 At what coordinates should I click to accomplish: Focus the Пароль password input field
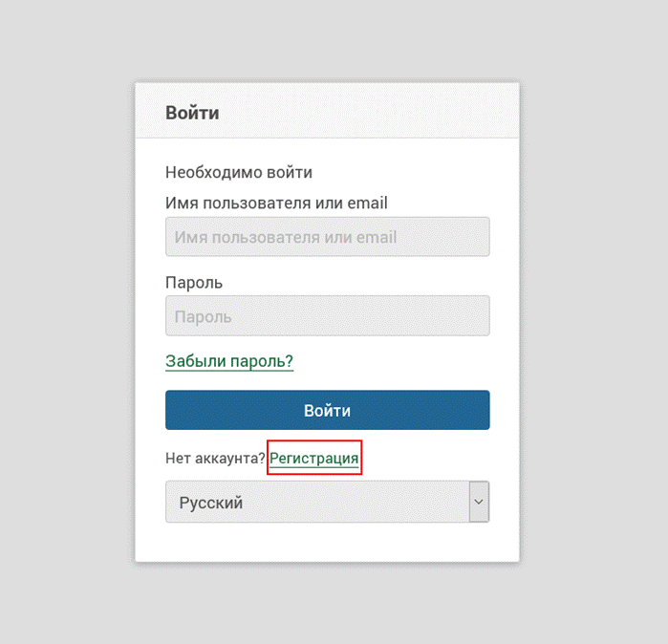point(327,315)
